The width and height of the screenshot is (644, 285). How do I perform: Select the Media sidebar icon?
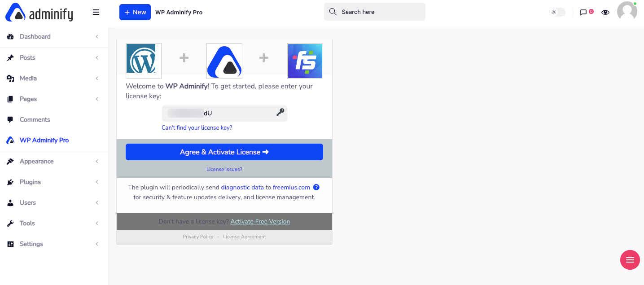[x=10, y=78]
